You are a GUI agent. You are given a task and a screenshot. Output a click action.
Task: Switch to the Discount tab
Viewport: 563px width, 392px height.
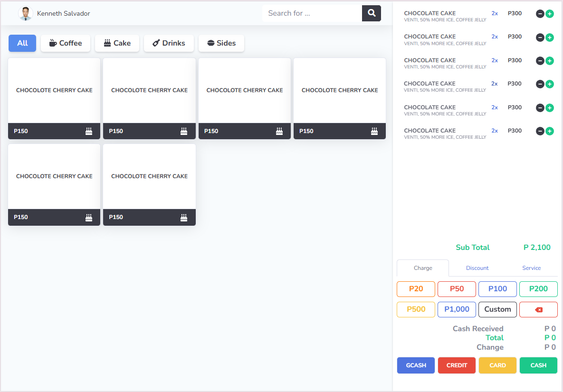[477, 268]
